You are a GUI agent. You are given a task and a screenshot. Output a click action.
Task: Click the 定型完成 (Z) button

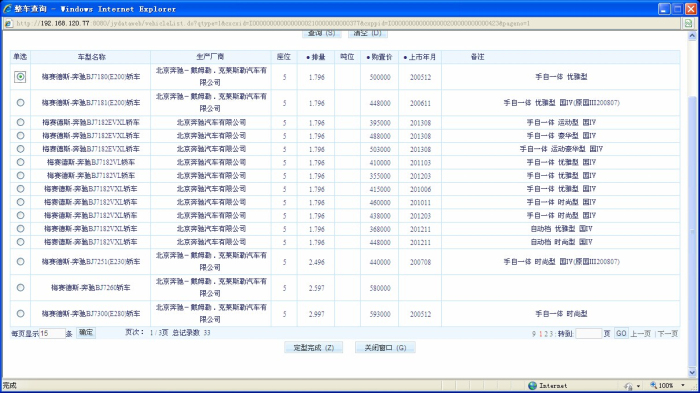(x=313, y=347)
